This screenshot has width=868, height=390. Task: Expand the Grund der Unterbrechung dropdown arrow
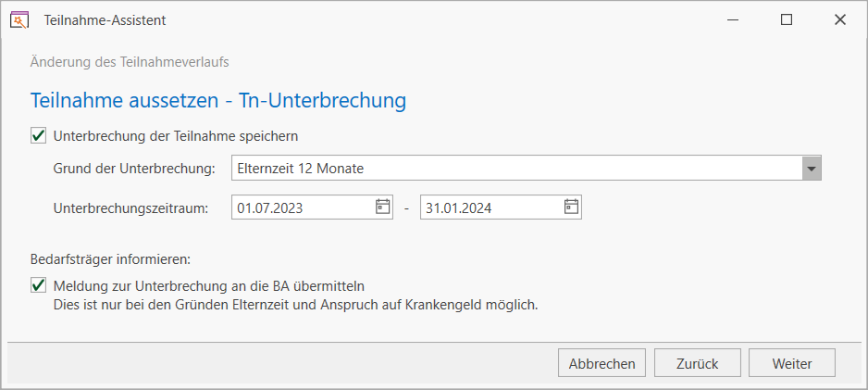point(812,169)
